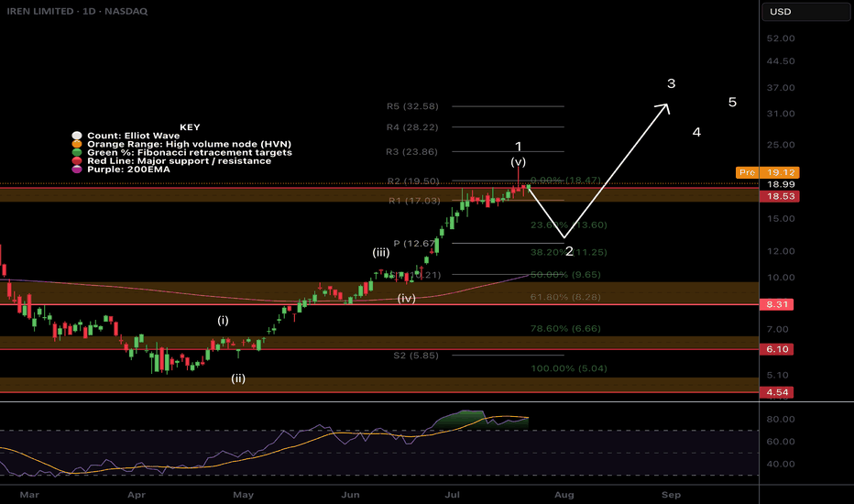
Task: Click the 4.54 support level price tag
Action: 777,392
